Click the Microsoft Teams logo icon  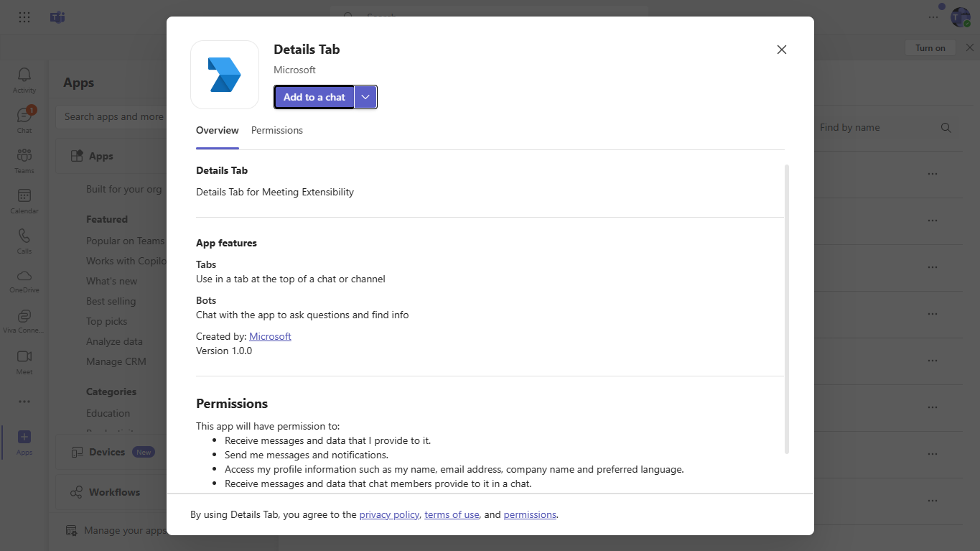(57, 17)
